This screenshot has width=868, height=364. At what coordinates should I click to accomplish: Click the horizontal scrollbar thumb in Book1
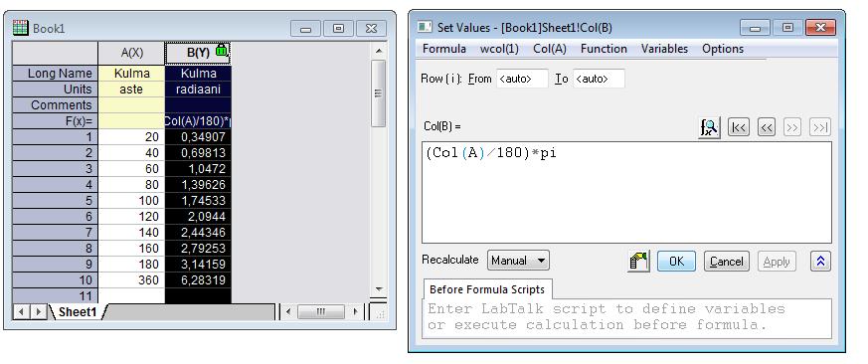321,312
